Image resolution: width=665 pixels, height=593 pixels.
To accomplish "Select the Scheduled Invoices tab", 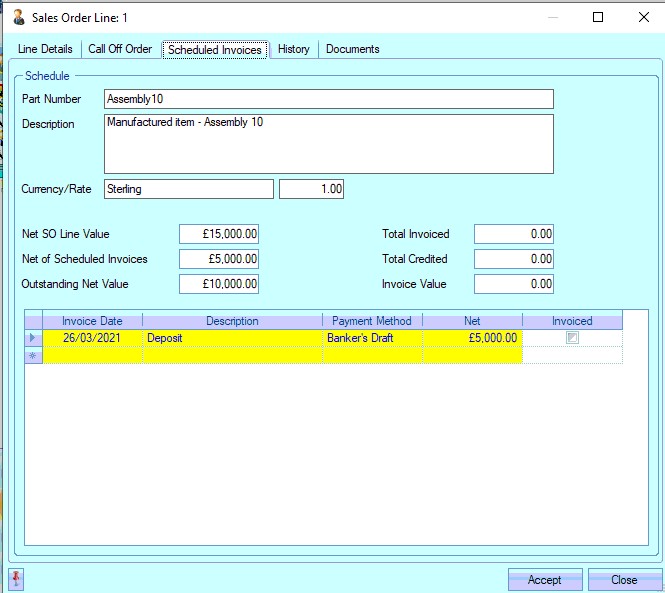I will [x=215, y=49].
